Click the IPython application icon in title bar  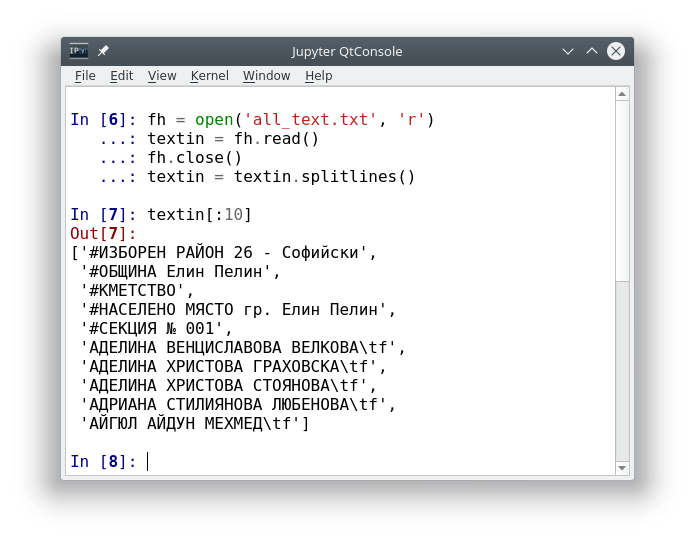click(x=78, y=51)
